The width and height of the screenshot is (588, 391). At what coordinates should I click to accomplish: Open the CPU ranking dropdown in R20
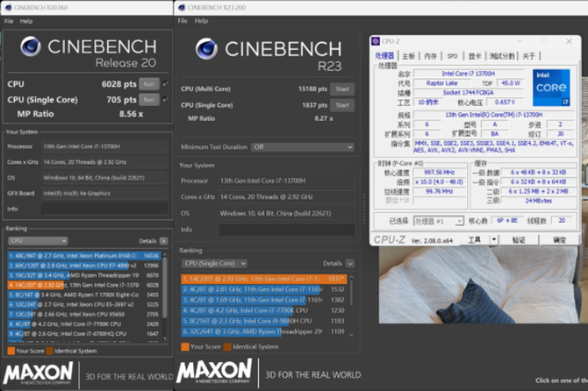point(38,241)
